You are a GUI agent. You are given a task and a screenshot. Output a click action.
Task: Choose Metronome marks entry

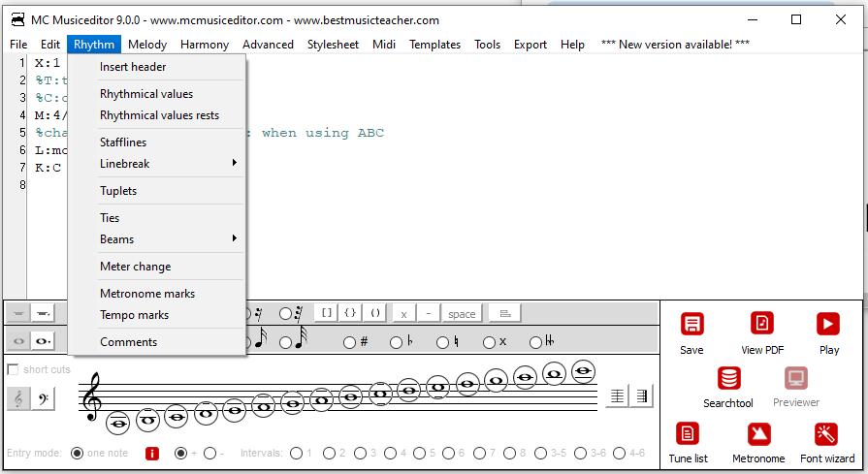[x=157, y=294]
